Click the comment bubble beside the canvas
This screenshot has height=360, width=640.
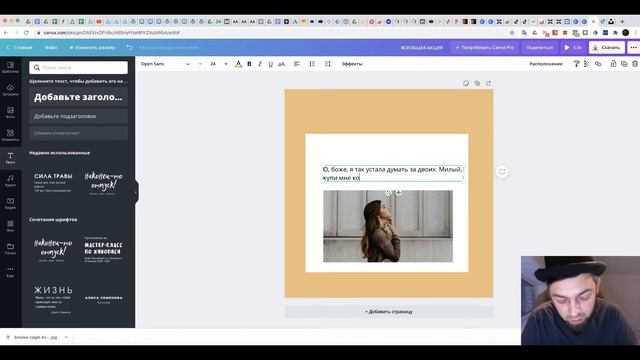502,172
